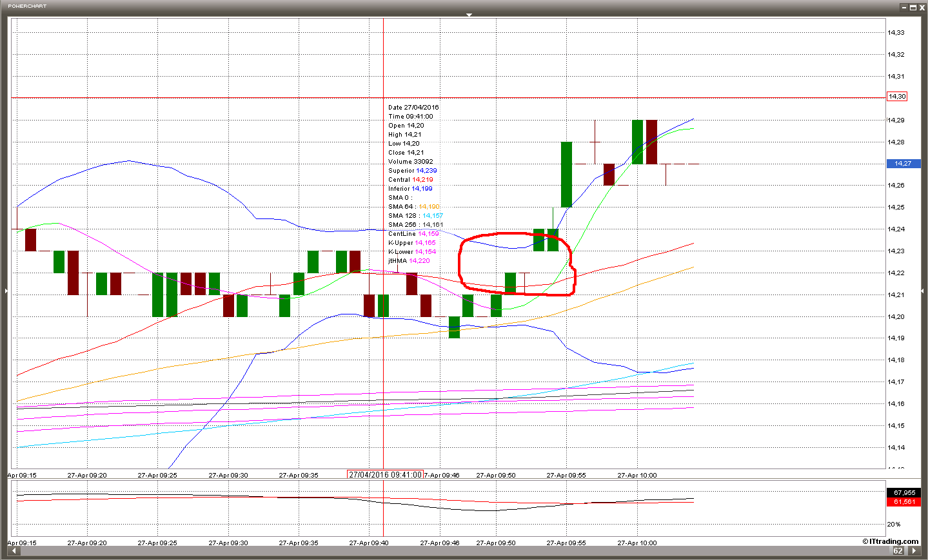
Task: Click the red 61,561 indicator value label
Action: (x=903, y=502)
